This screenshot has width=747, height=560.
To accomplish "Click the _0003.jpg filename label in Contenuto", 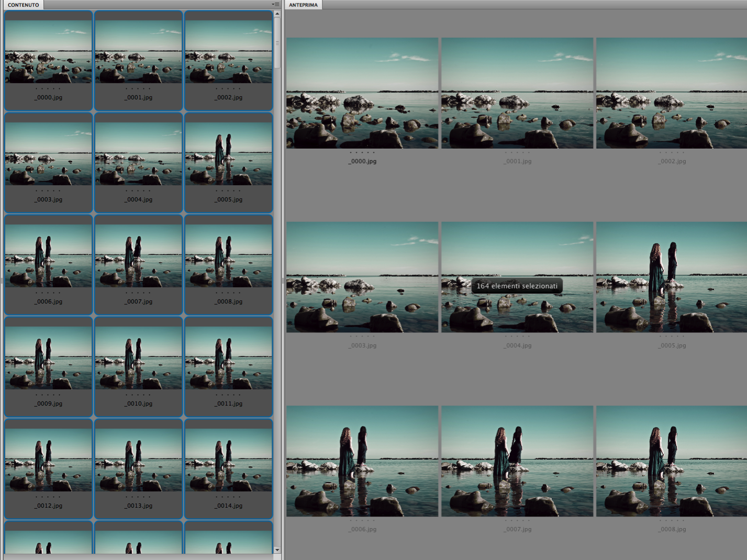I will coord(49,200).
